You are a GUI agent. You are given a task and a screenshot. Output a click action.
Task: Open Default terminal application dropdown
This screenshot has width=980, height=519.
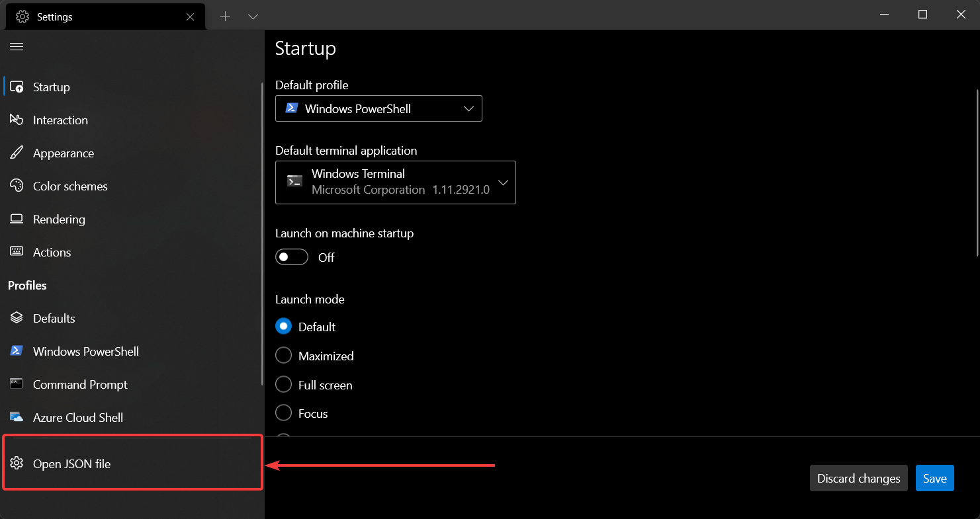pos(395,182)
